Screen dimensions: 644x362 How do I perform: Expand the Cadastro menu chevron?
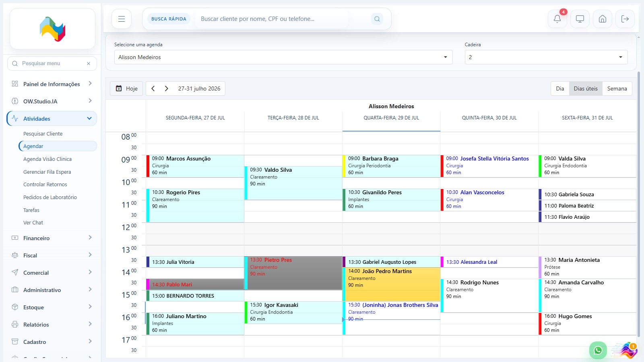click(90, 341)
